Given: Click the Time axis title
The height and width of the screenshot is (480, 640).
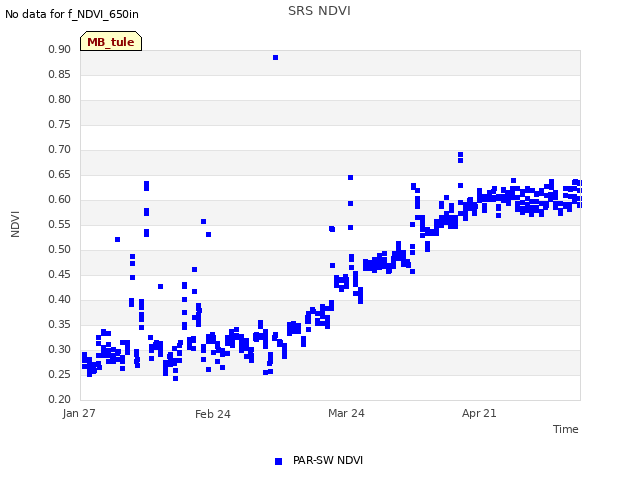Looking at the screenshot, I should click(565, 429).
